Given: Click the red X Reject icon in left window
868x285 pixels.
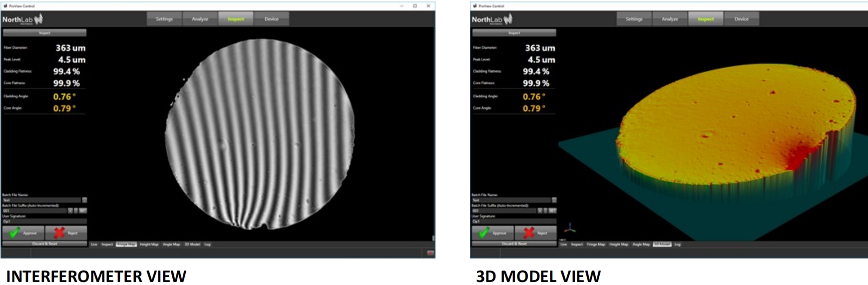Looking at the screenshot, I should [59, 232].
